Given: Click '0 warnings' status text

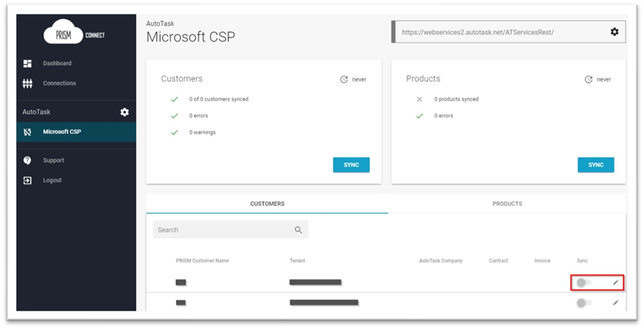Looking at the screenshot, I should click(202, 132).
